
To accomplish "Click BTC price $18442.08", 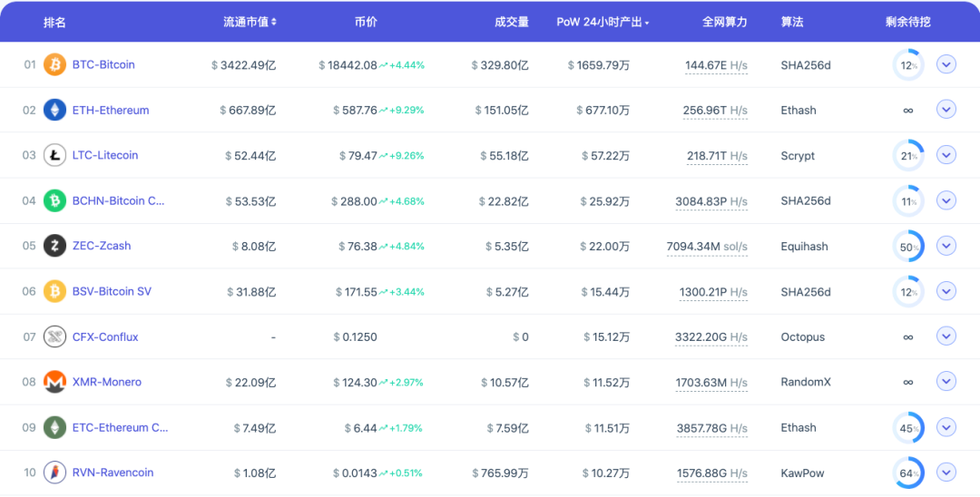I will tap(348, 65).
